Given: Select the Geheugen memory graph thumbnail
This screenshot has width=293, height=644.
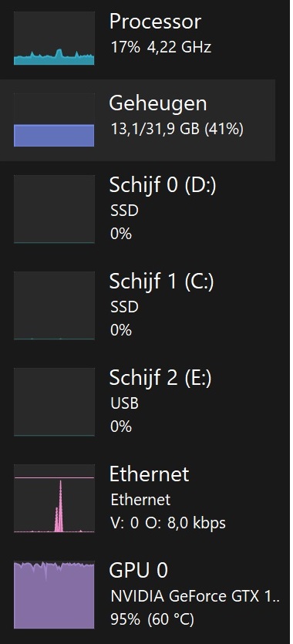Looking at the screenshot, I should pos(54,120).
